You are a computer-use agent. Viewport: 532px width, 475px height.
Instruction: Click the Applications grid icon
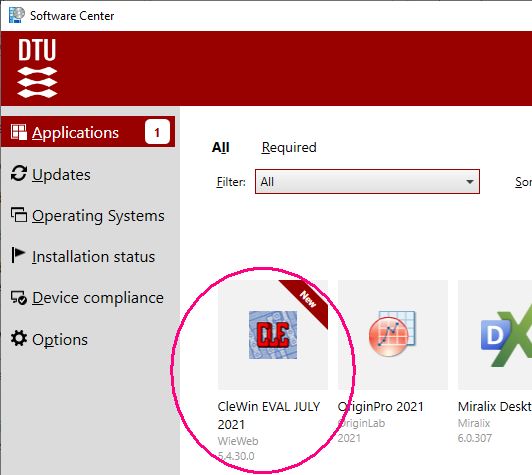19,132
